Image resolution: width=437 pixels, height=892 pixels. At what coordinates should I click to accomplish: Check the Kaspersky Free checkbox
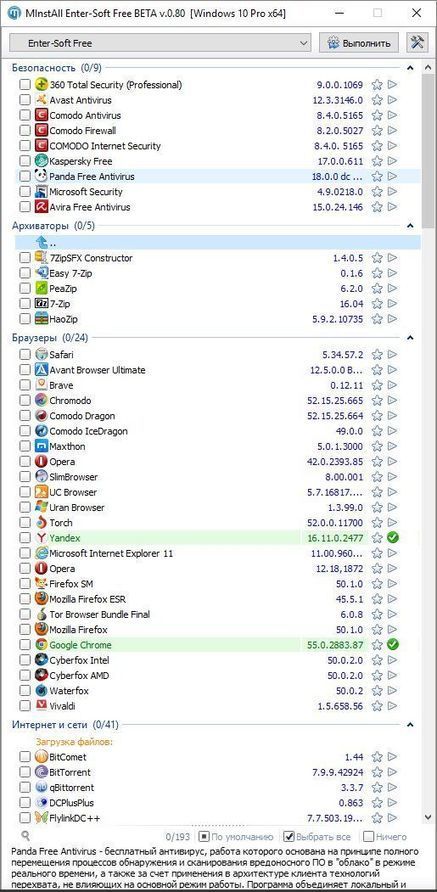(x=24, y=161)
